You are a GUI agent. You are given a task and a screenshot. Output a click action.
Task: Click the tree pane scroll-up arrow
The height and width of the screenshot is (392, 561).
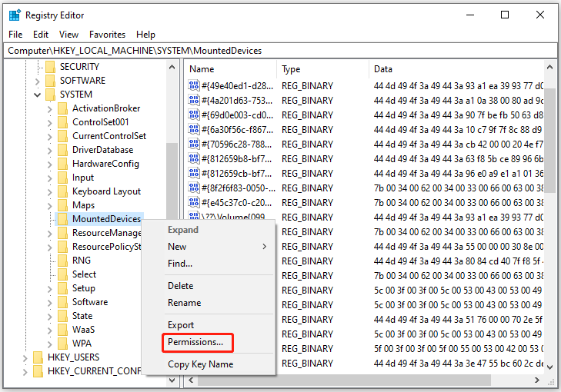(172, 67)
